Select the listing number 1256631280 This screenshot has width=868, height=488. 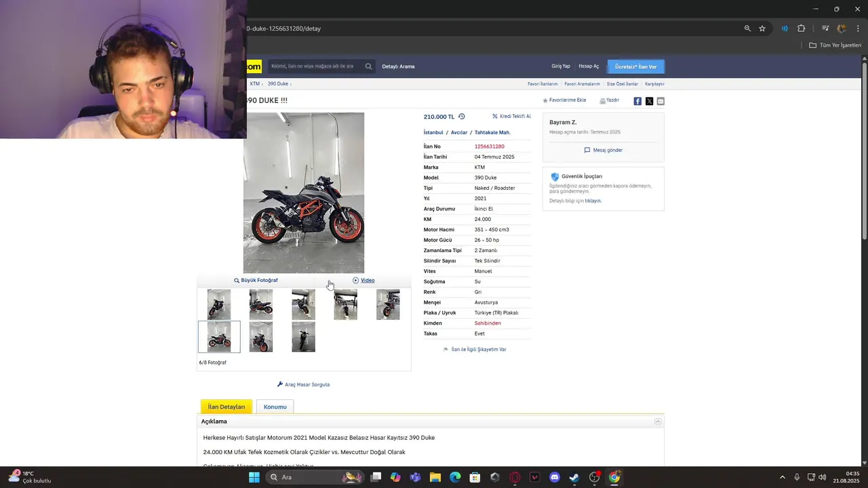[490, 146]
